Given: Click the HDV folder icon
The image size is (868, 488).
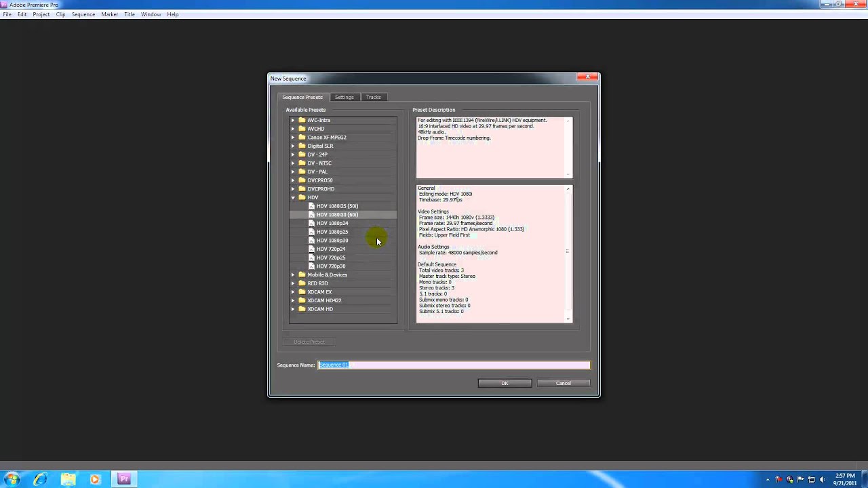Looking at the screenshot, I should 302,197.
